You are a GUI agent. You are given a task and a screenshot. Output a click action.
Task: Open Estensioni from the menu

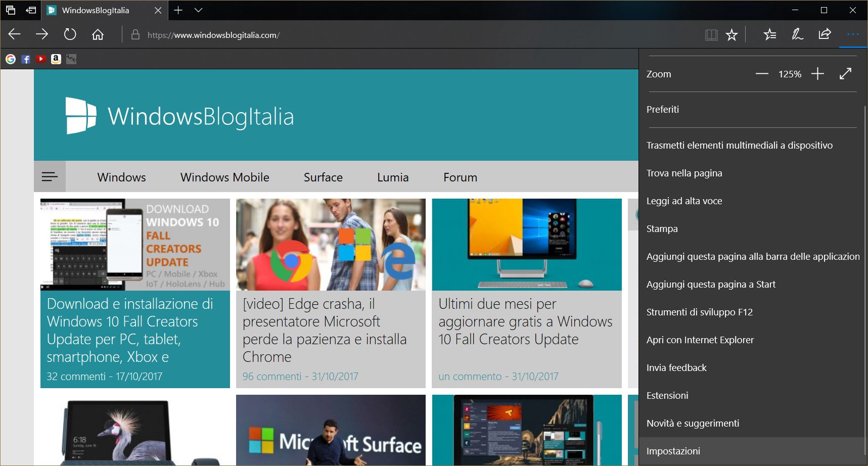(752, 395)
